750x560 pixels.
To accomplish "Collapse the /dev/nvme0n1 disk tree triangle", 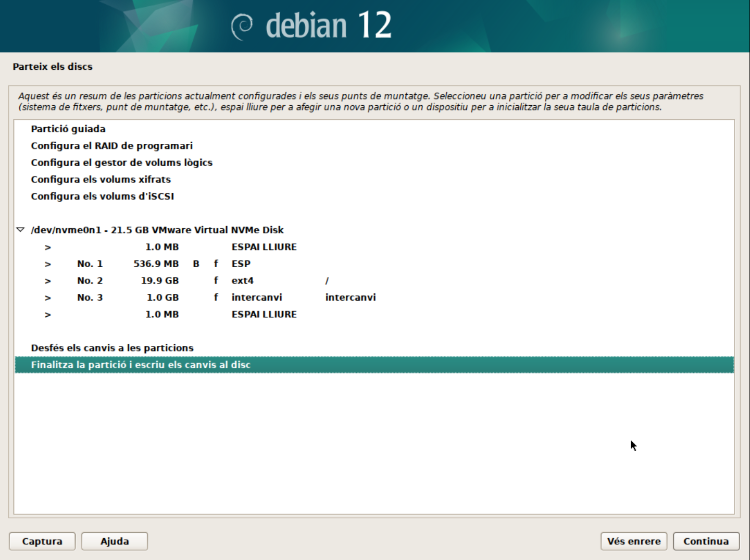I will [x=20, y=230].
